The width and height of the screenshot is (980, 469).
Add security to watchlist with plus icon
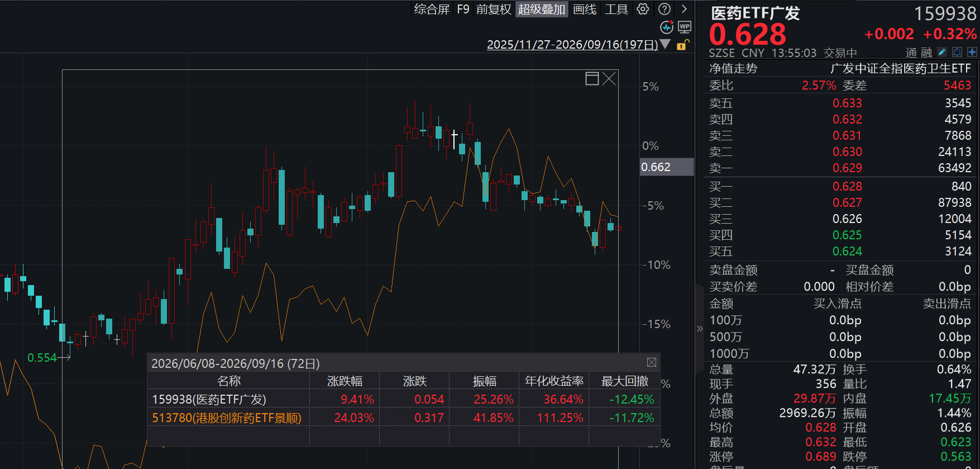tap(972, 52)
